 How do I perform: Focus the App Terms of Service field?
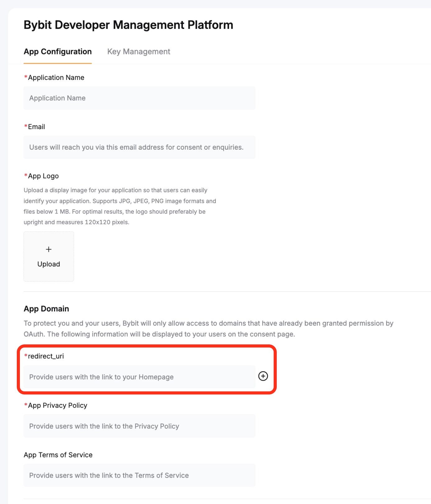pos(139,475)
